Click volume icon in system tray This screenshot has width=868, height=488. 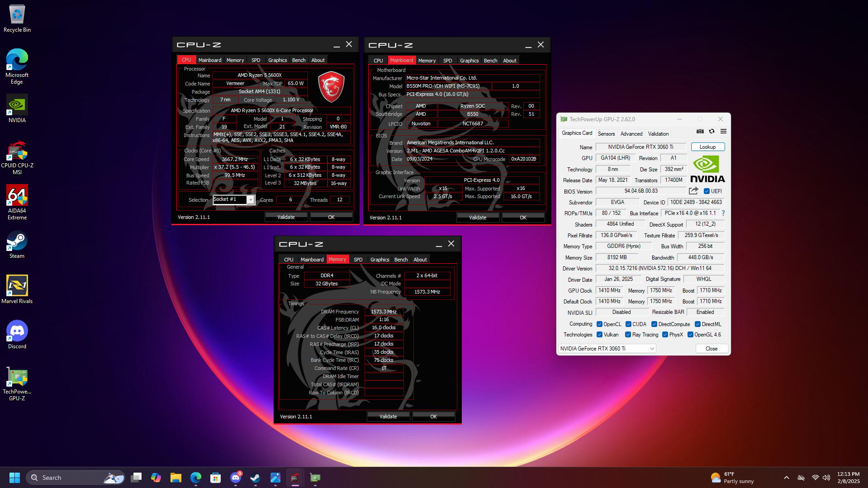click(x=826, y=478)
